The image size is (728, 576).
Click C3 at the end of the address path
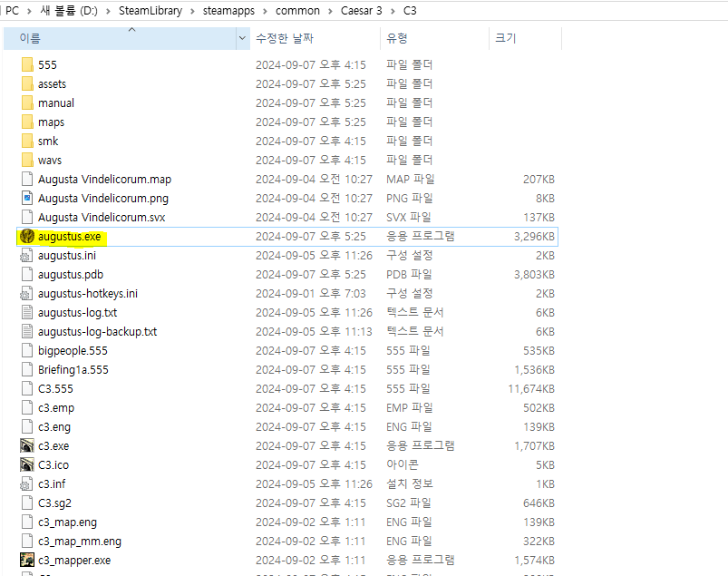[410, 11]
